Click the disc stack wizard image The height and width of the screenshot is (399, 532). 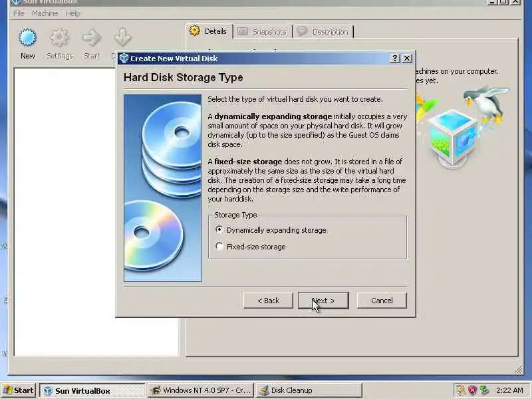coord(162,188)
